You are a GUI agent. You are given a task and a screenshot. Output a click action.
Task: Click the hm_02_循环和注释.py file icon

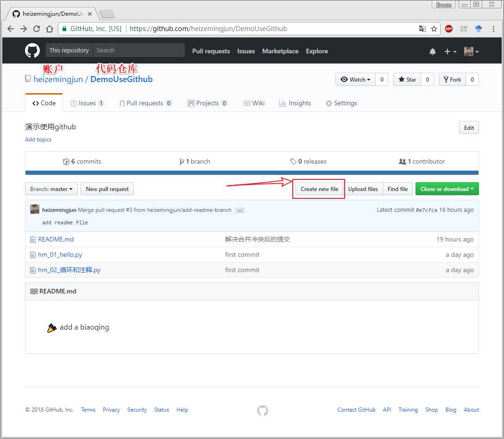(32, 270)
